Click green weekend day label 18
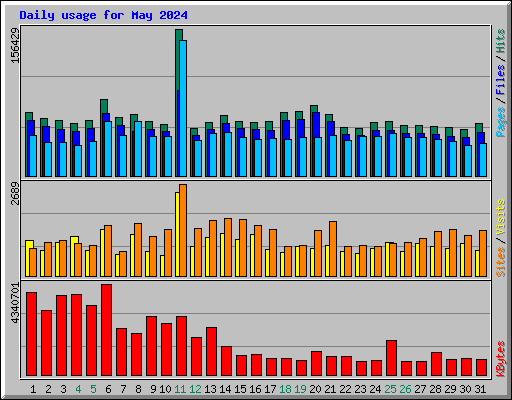Viewport: 512px width, 400px height. [285, 389]
